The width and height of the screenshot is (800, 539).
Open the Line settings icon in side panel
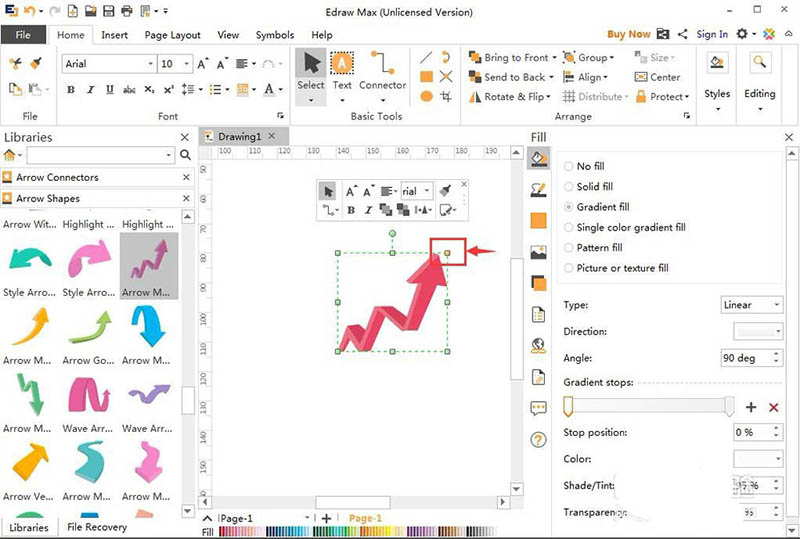[x=538, y=190]
